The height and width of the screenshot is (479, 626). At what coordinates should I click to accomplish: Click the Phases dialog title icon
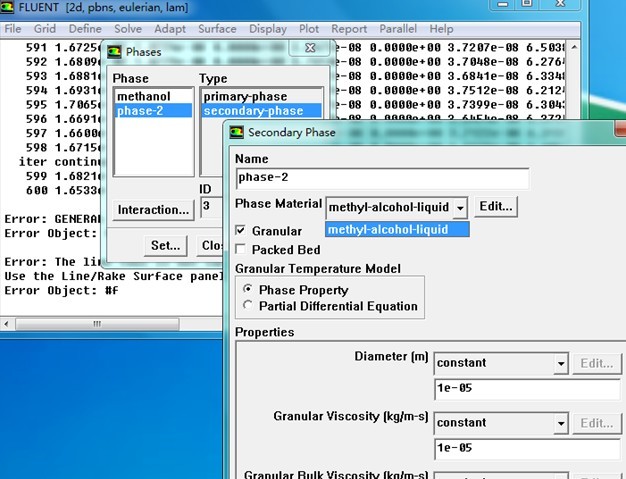pyautogui.click(x=114, y=52)
